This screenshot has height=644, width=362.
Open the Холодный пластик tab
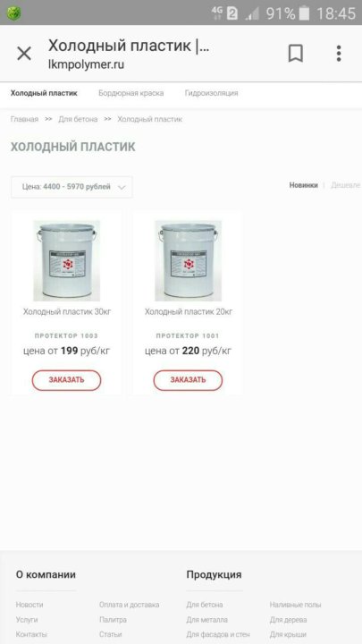coord(44,93)
